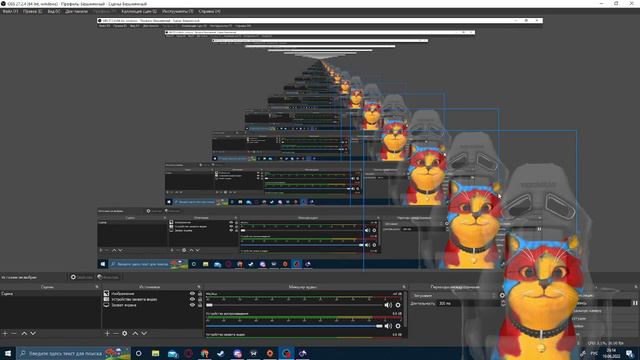Click the Длительность 300 ms field
The image size is (640, 360).
pyautogui.click(x=469, y=304)
